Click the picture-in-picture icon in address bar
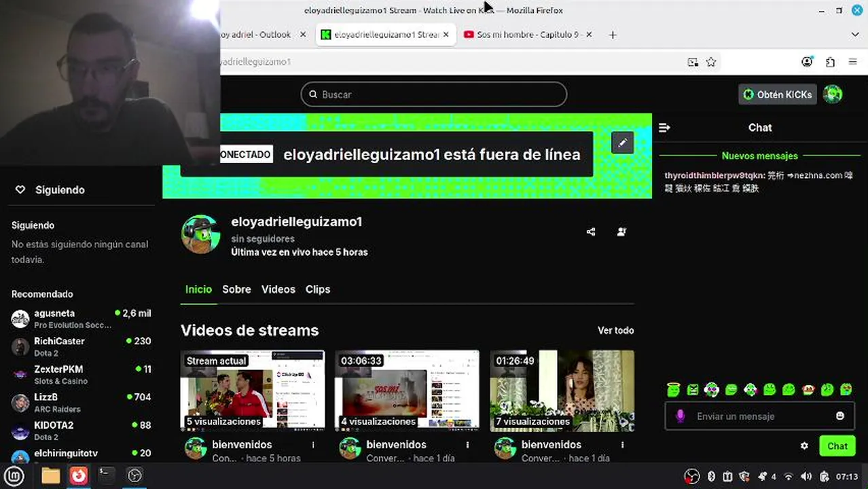 point(693,62)
